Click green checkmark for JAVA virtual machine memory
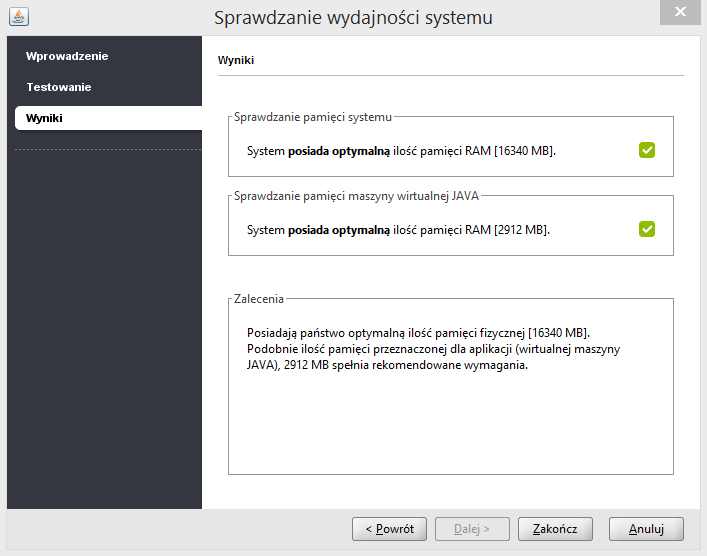 click(x=647, y=229)
